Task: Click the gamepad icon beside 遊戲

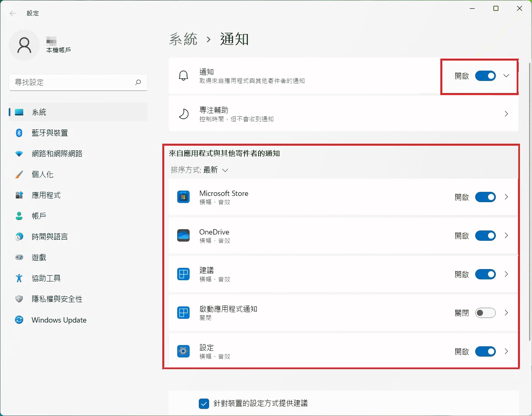Action: (x=19, y=257)
